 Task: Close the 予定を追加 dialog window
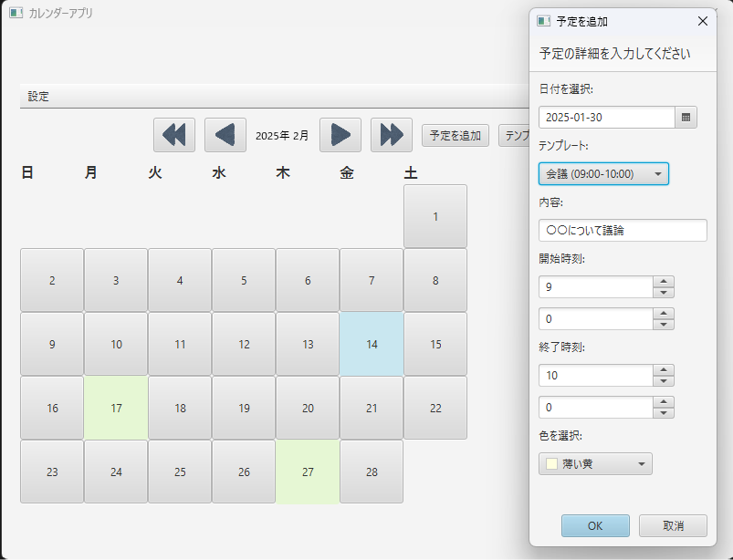coord(702,21)
